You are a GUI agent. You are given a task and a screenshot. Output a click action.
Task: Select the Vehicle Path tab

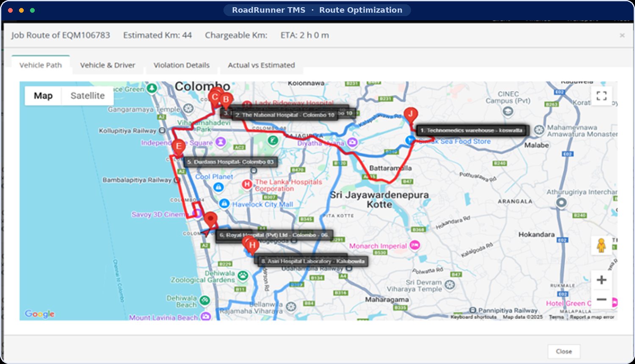point(41,65)
